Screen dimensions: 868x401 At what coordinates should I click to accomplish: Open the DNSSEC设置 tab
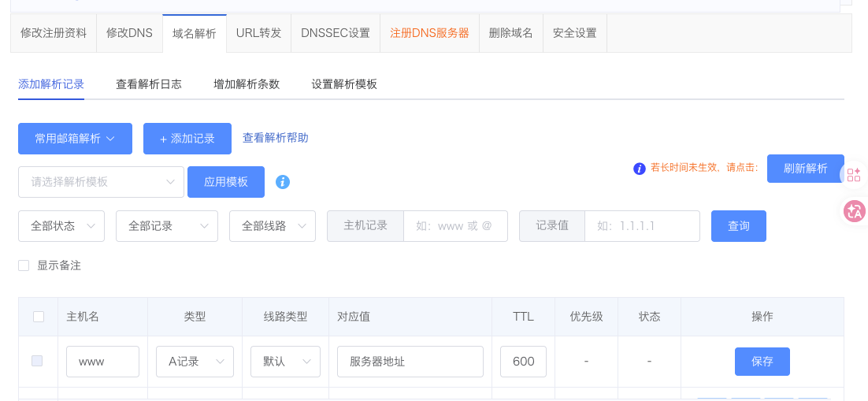(x=336, y=33)
